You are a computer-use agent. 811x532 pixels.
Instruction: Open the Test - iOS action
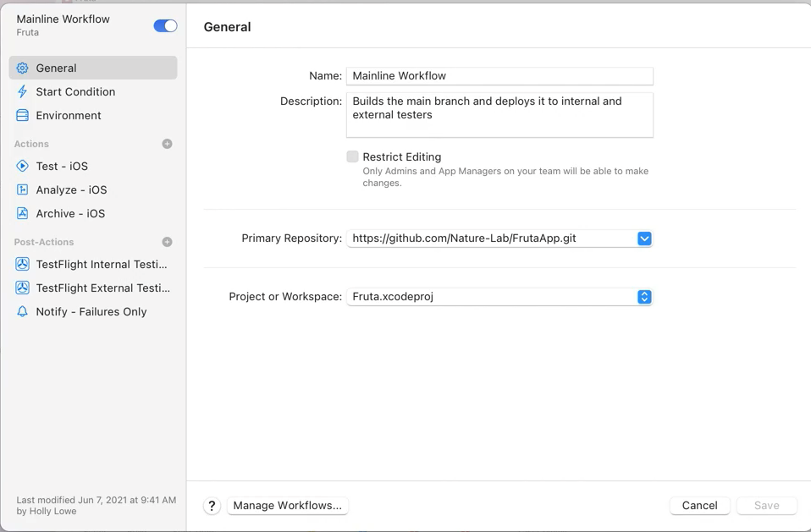[93, 166]
